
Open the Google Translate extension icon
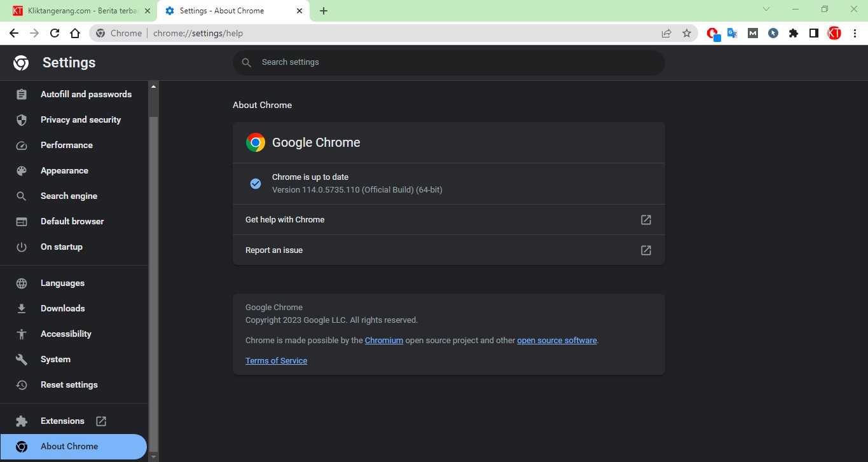(733, 33)
